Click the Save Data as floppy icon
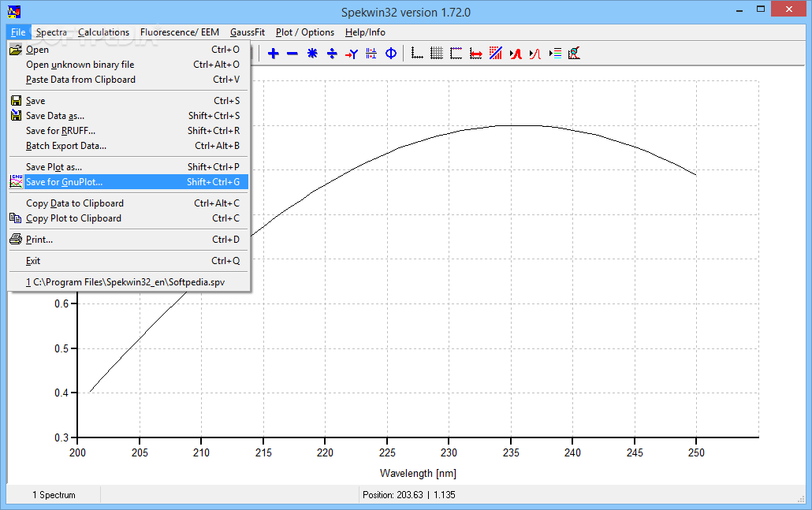This screenshot has width=812, height=510. [x=16, y=115]
